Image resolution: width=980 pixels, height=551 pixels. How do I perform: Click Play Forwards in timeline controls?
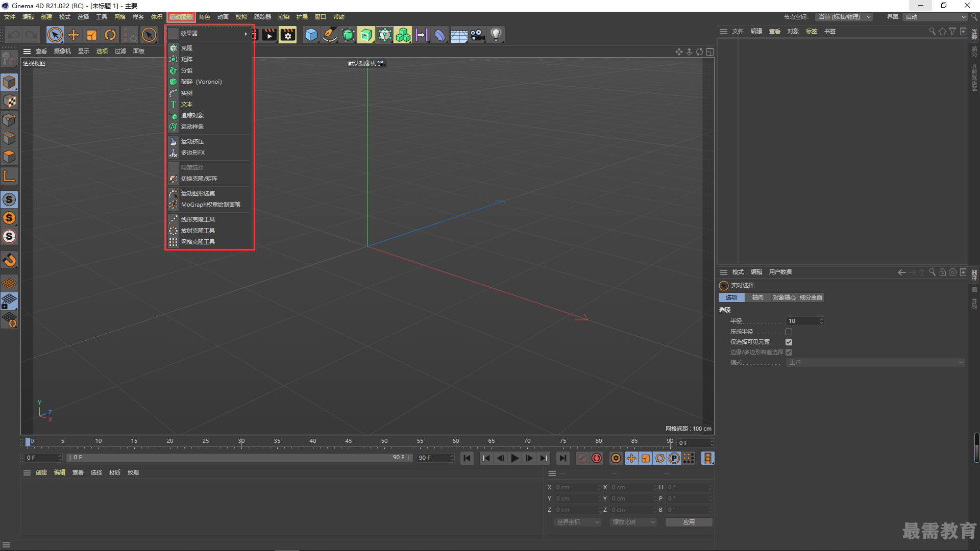pyautogui.click(x=514, y=458)
